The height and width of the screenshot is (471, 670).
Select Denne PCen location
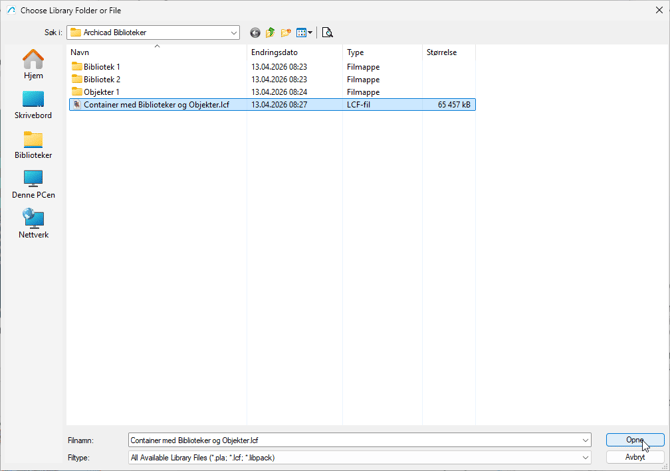33,184
